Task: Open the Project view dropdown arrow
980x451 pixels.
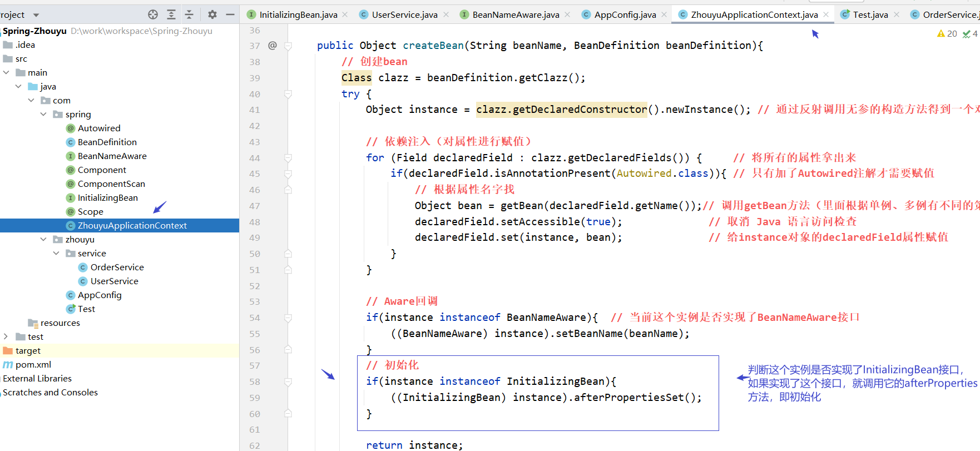Action: tap(36, 15)
